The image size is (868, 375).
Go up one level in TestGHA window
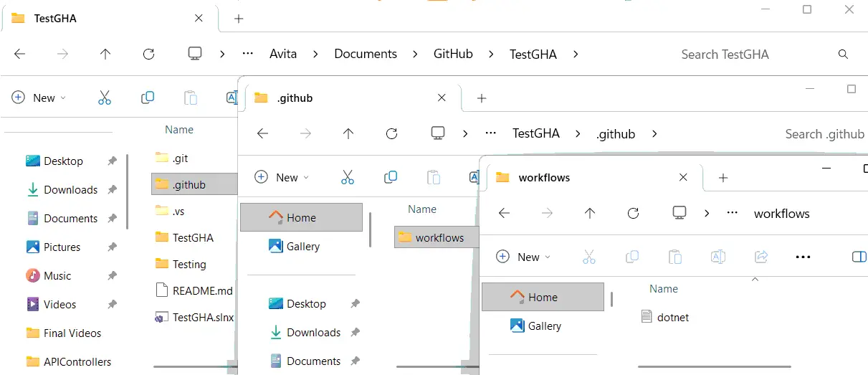tap(105, 54)
